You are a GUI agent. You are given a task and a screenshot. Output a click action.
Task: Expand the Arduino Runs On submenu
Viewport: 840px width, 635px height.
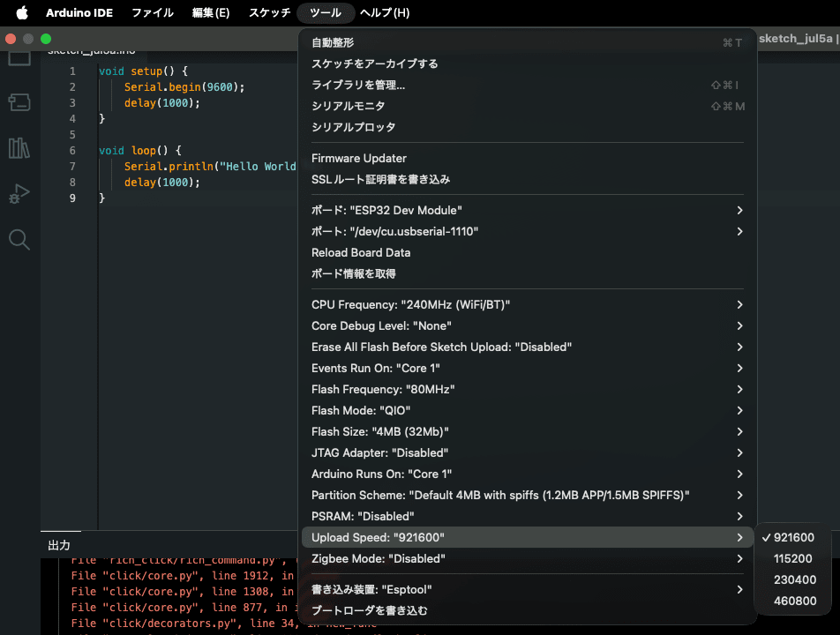[x=528, y=474]
